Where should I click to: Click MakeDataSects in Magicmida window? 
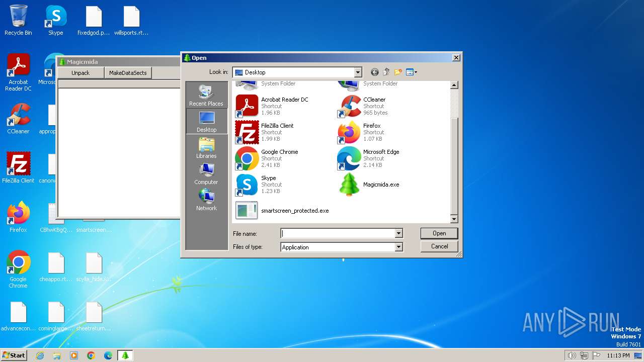coord(128,73)
